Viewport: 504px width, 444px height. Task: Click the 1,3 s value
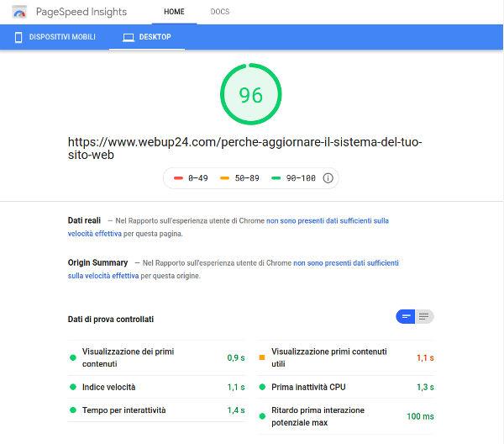[425, 387]
